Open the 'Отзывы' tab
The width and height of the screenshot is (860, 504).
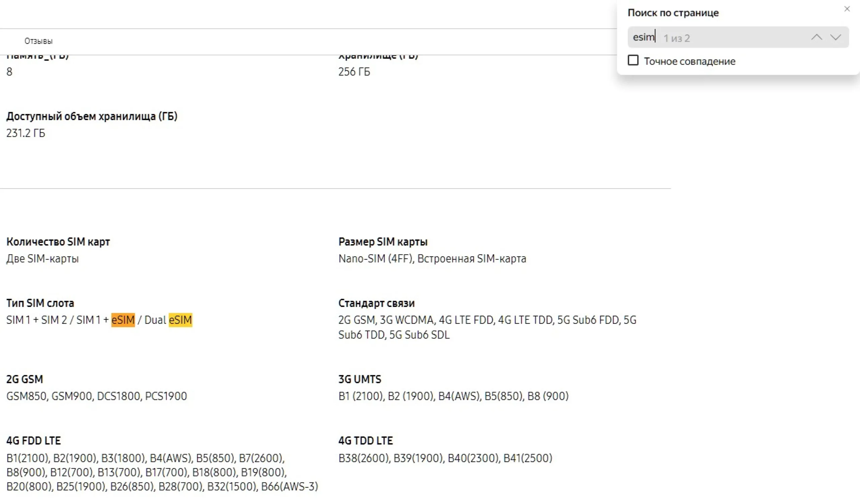coord(39,41)
